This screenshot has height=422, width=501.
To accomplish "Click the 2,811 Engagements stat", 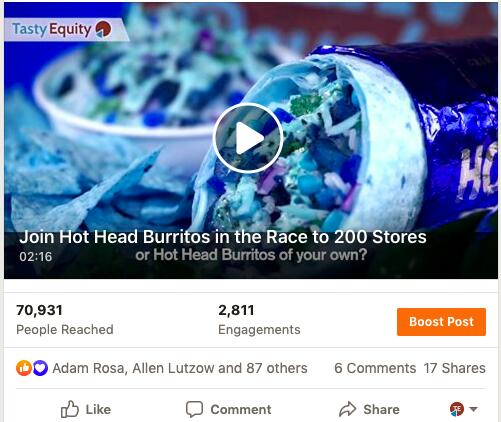I will [259, 320].
